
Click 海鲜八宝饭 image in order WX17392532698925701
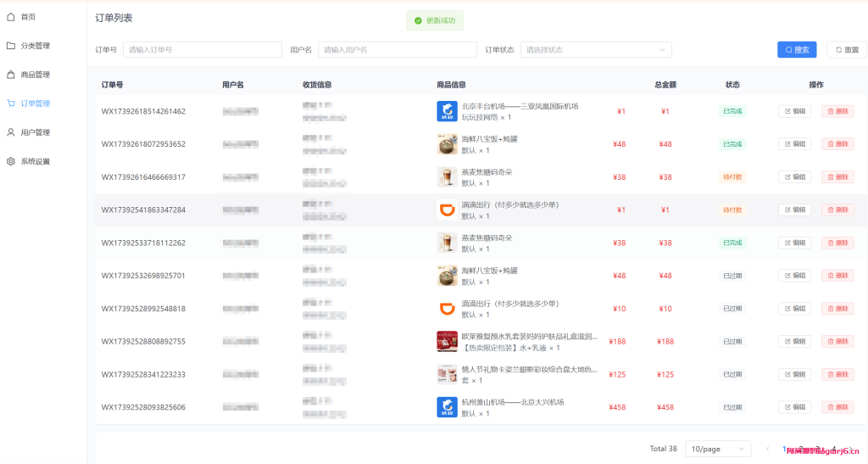447,276
